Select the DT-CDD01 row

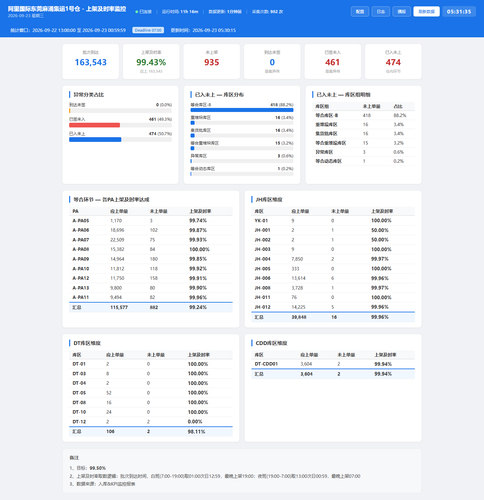coord(333,364)
